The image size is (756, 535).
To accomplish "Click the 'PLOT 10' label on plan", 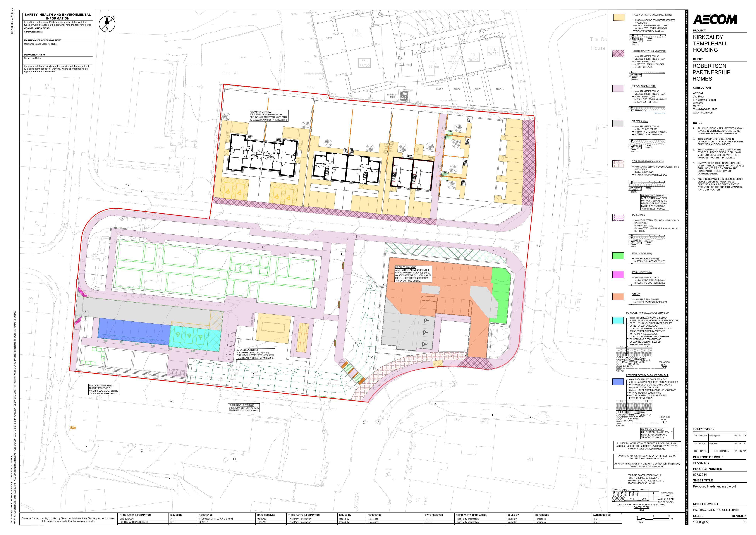I will [x=500, y=89].
